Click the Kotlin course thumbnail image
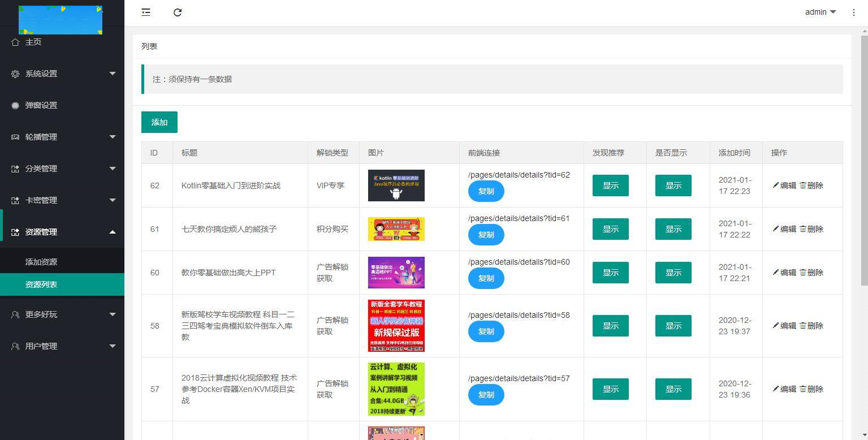The height and width of the screenshot is (440, 868). [396, 186]
